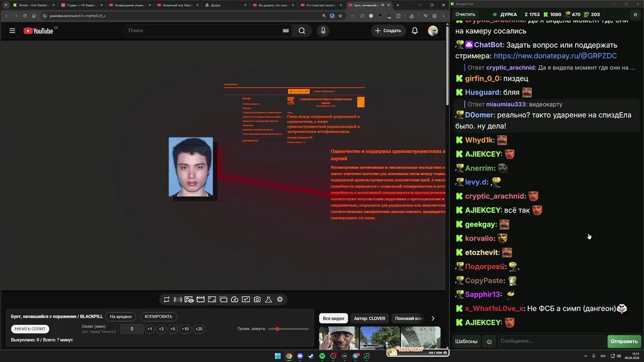Switch to the Возвращение tab
Screen dimensions: 644x362
tap(129, 5)
